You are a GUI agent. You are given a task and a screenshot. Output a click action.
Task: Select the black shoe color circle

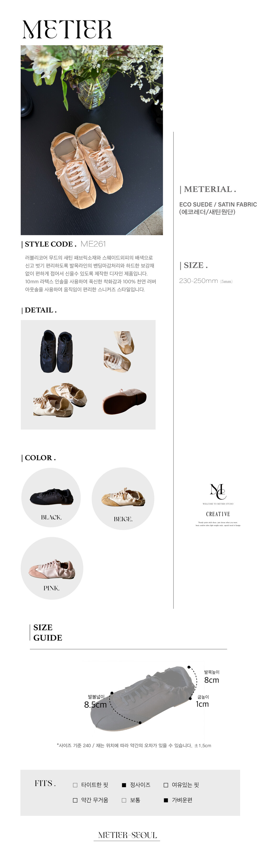click(x=51, y=497)
